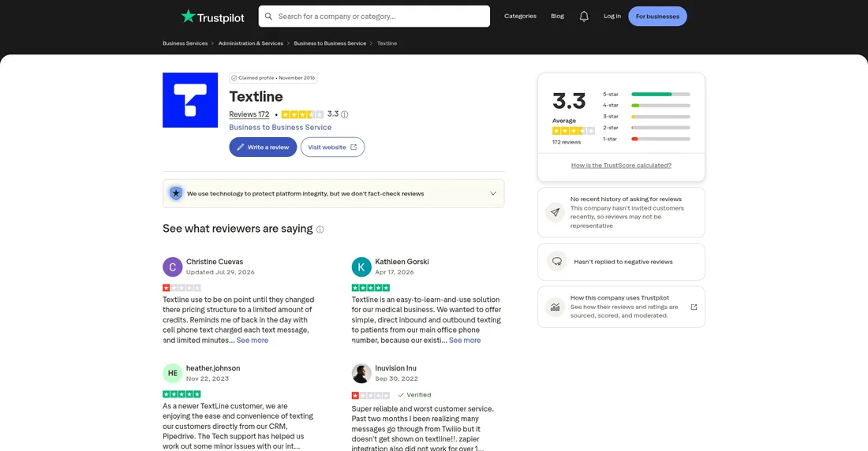Viewport: 868px width, 451px height.
Task: Click the TrustScore info icon beside 3.3
Action: (x=344, y=114)
